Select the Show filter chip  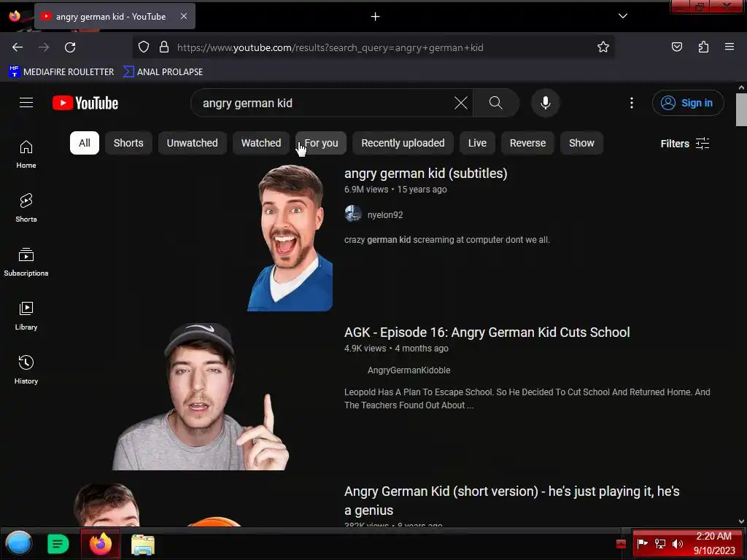pos(581,143)
